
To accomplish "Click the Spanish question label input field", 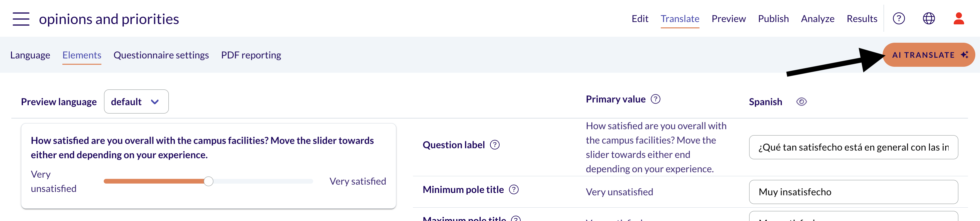I will click(853, 147).
